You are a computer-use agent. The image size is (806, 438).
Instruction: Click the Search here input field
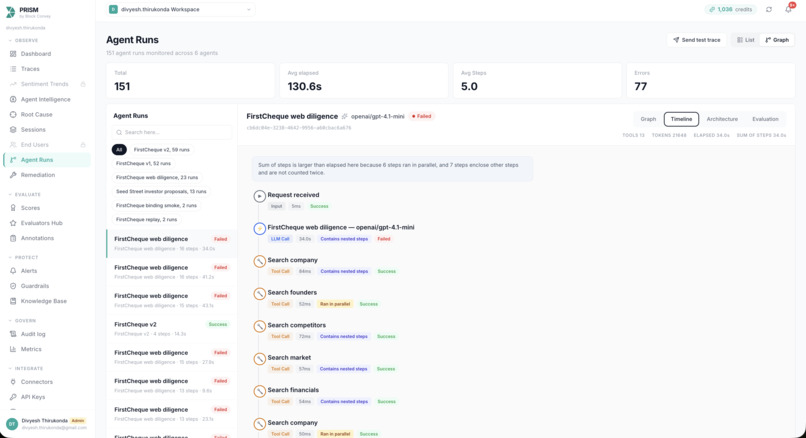click(x=172, y=133)
